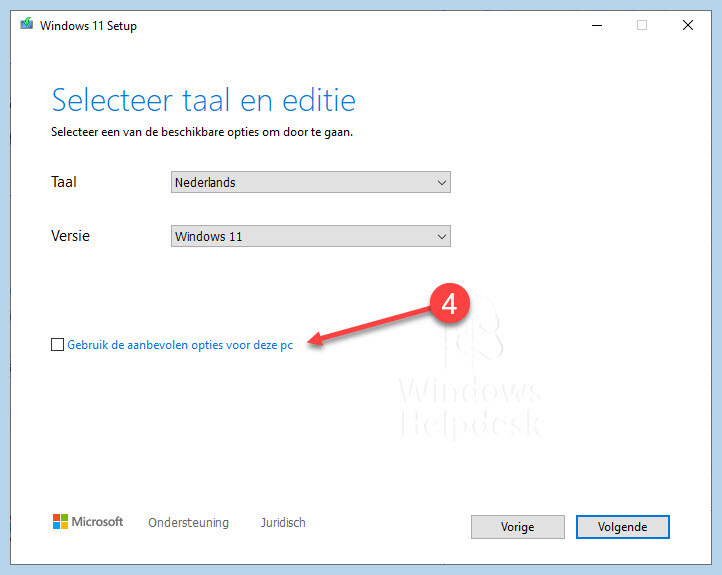Close the Windows 11 Setup window
The width and height of the screenshot is (722, 575).
[x=688, y=25]
